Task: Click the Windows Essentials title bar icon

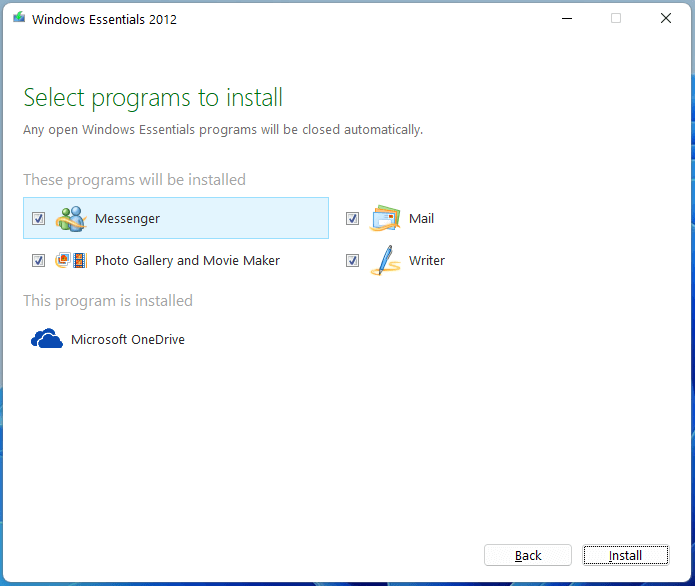Action: [x=19, y=18]
